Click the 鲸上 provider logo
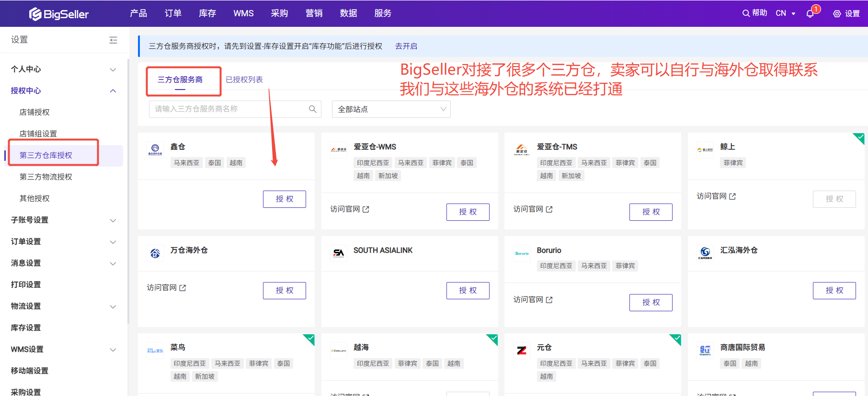Screen dimensions: 868x396 tap(705, 149)
